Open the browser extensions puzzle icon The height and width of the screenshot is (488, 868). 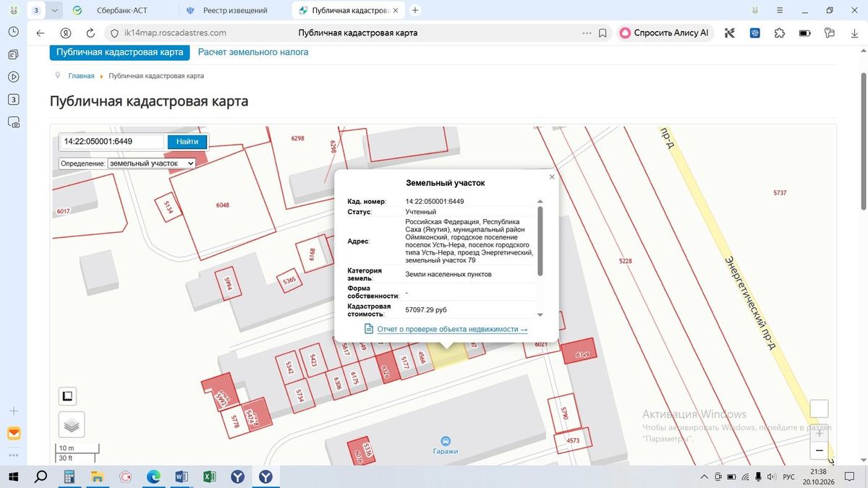click(779, 33)
